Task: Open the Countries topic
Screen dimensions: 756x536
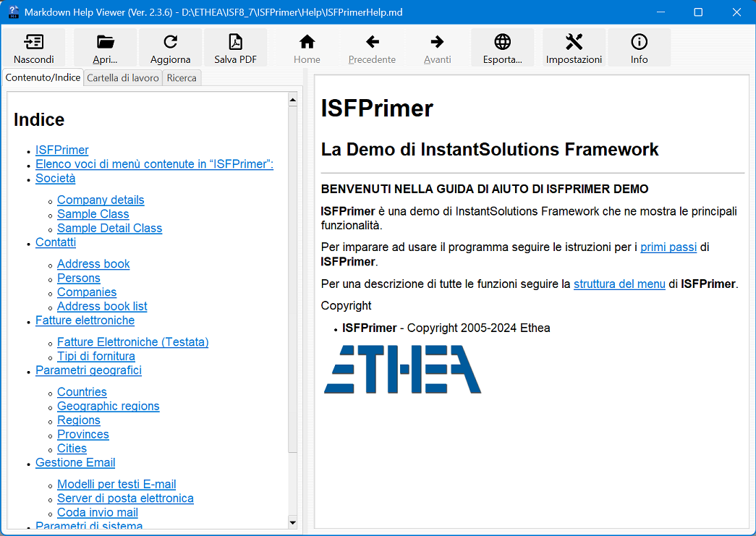Action: pos(82,391)
